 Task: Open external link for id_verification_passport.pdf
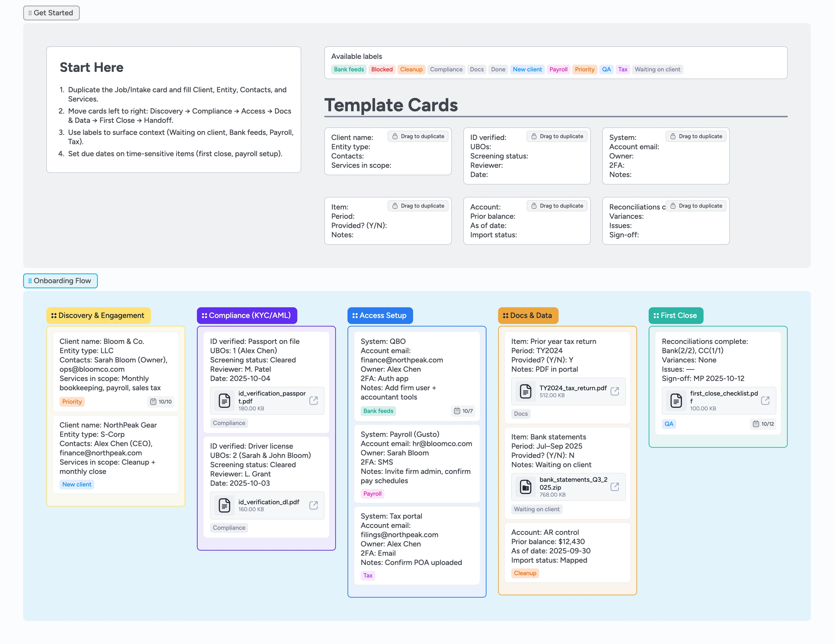pyautogui.click(x=313, y=400)
